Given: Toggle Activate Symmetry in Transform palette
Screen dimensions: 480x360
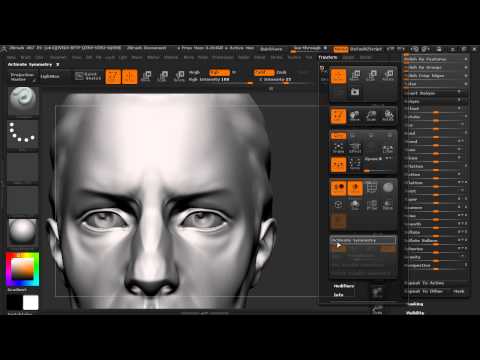Looking at the screenshot, I should pos(363,240).
